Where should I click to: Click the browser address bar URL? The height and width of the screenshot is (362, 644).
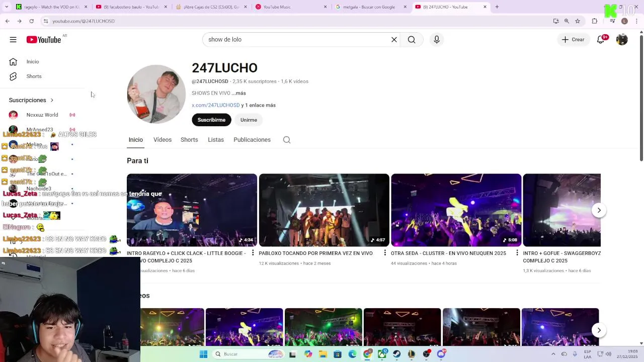[x=84, y=21]
